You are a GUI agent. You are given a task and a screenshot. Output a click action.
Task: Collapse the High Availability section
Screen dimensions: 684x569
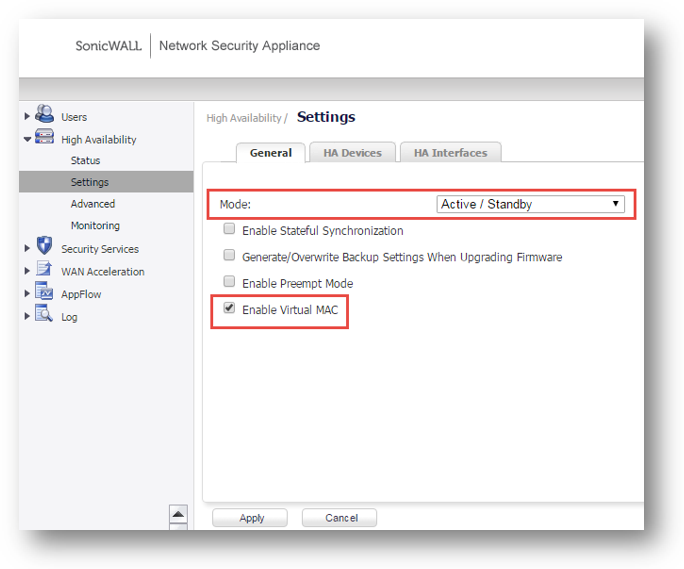(27, 140)
